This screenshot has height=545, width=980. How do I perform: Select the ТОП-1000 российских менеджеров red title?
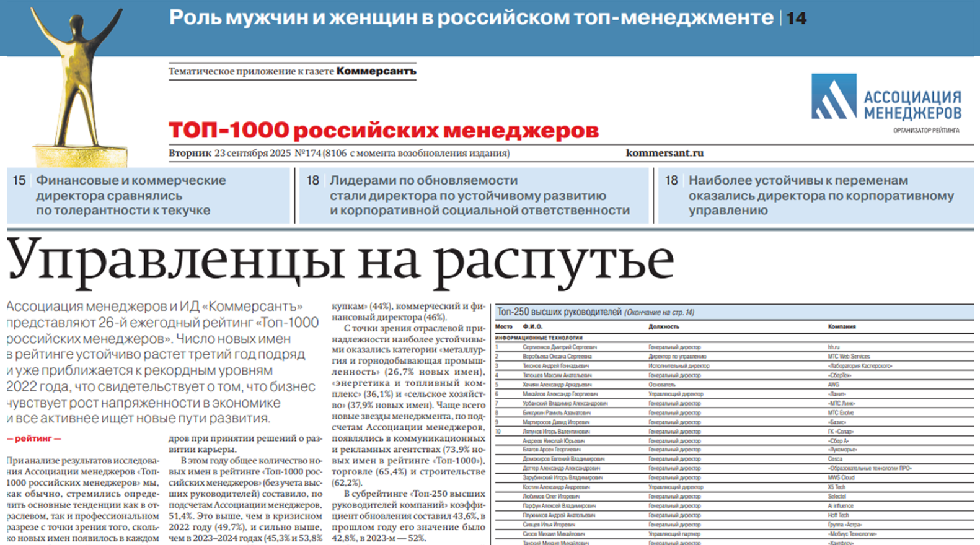point(384,131)
